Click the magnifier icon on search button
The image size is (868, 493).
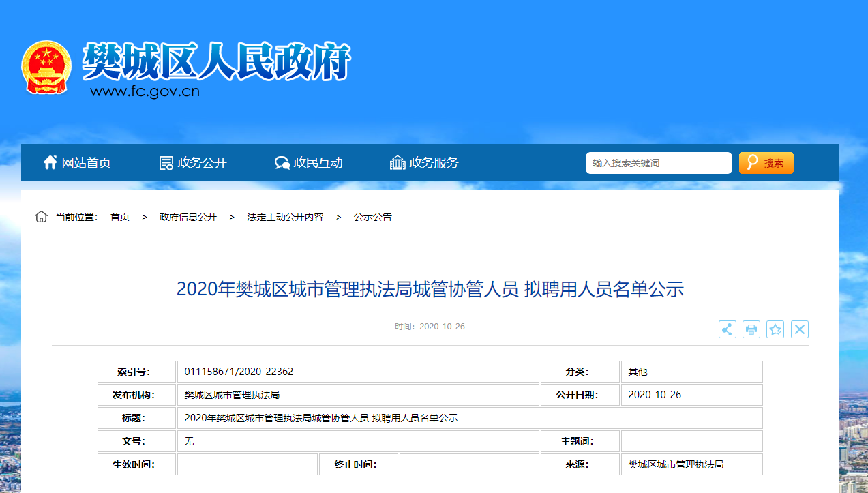point(753,162)
